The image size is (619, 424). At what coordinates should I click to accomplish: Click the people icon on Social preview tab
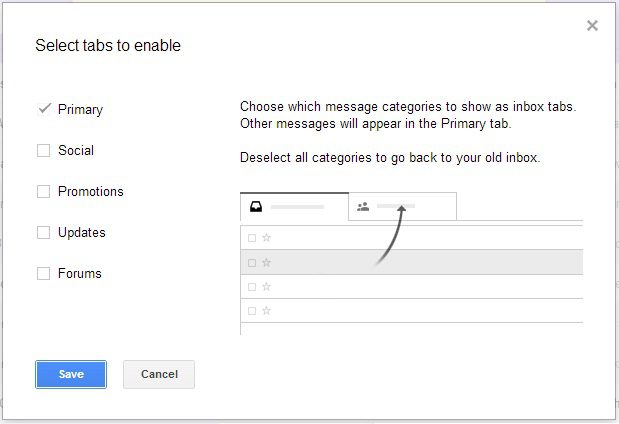coord(363,206)
